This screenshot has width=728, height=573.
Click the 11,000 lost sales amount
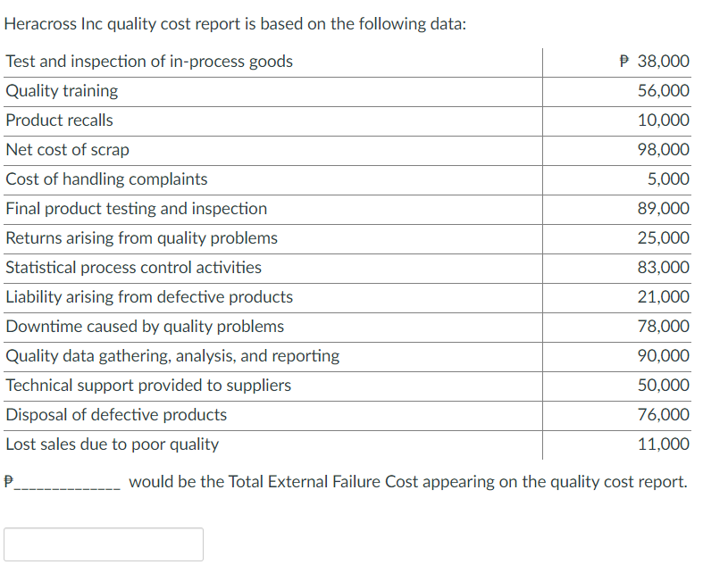click(x=664, y=444)
